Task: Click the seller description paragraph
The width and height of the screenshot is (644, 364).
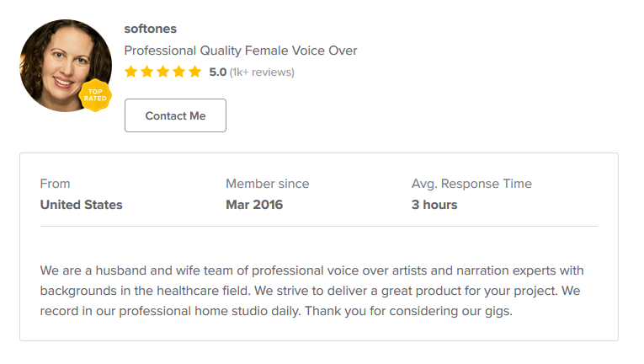Action: point(312,291)
